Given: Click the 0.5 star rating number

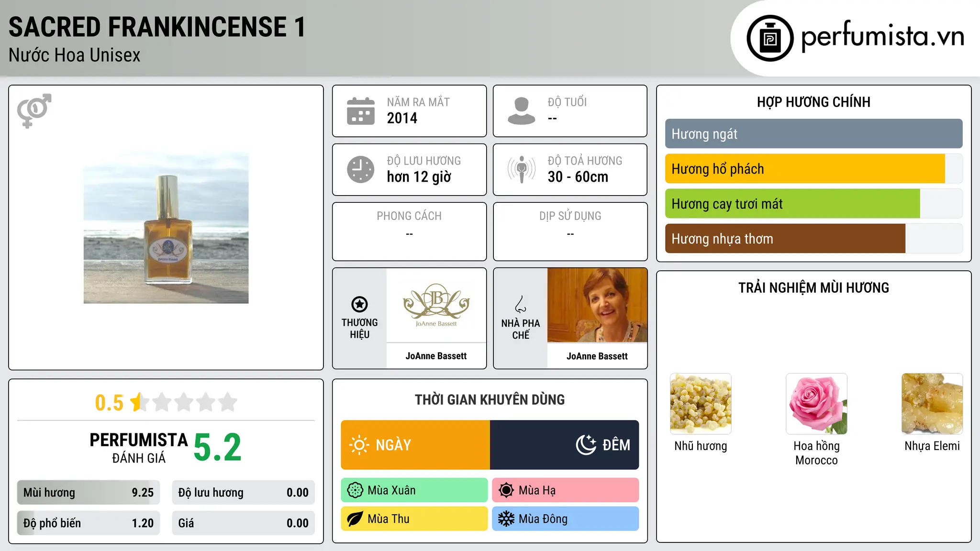Looking at the screenshot, I should coord(109,403).
